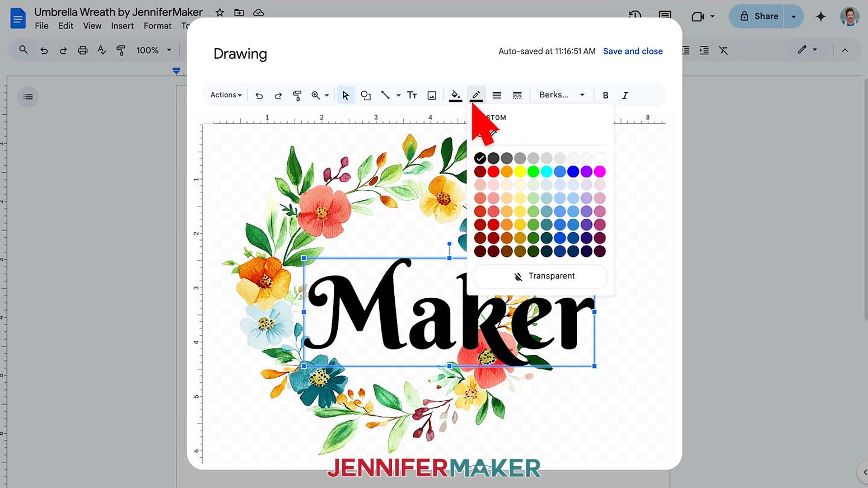Viewport: 868px width, 488px height.
Task: Click Docs main toolbar undo
Action: coord(44,50)
